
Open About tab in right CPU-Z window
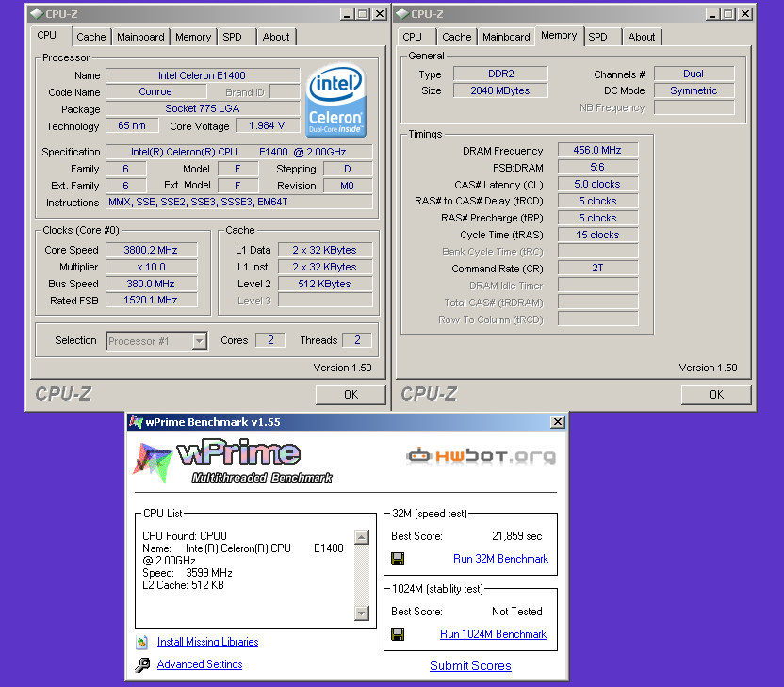(x=642, y=37)
